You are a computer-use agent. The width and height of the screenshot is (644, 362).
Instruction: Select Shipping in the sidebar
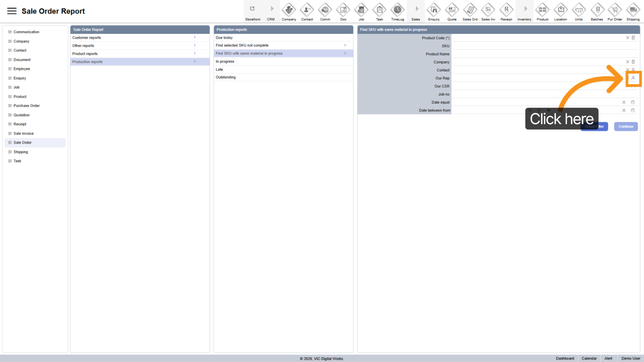click(35, 152)
